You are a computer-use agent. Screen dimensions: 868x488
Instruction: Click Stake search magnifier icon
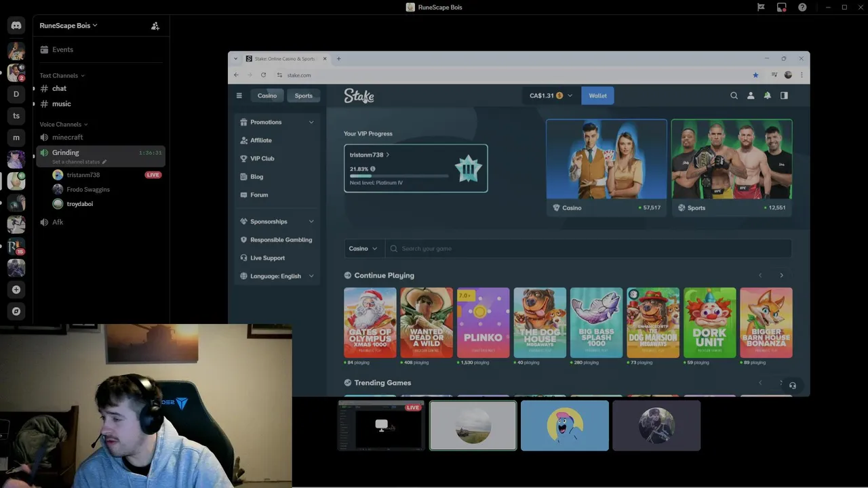734,96
